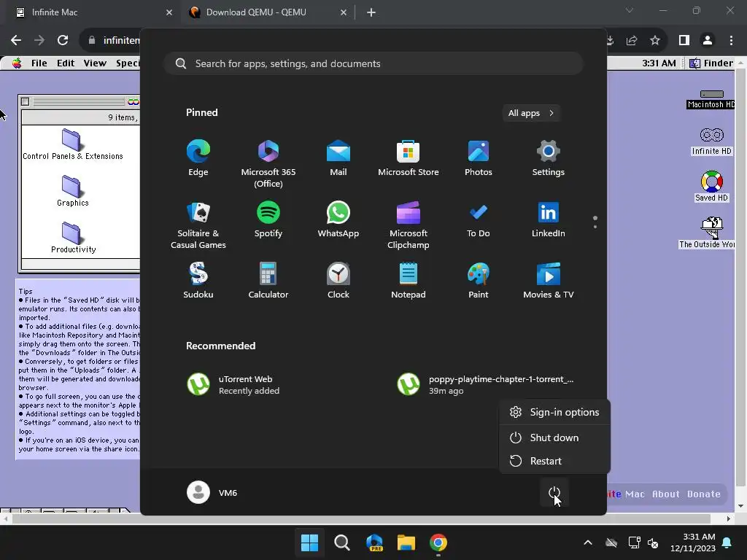The height and width of the screenshot is (560, 747).
Task: Select Restart in power menu
Action: pos(554,461)
